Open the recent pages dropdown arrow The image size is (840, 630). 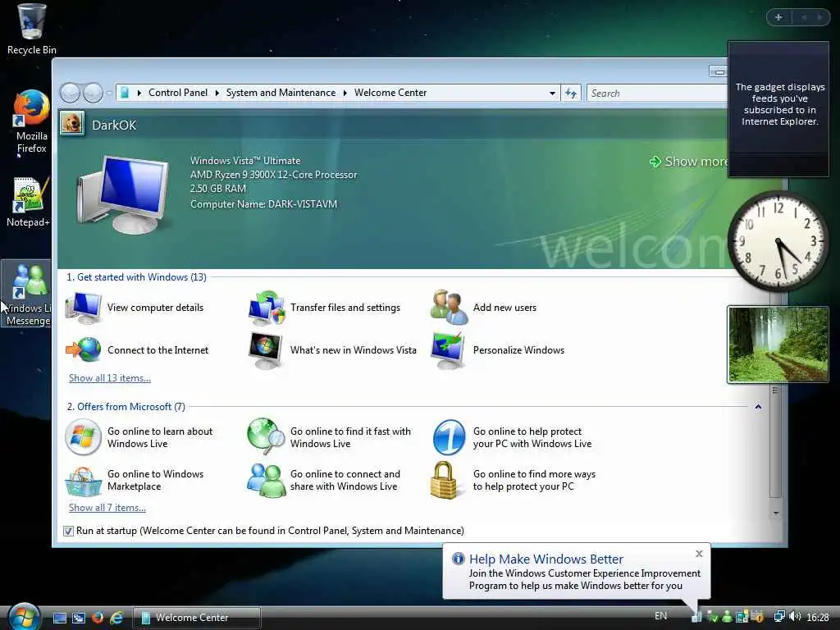click(x=109, y=94)
